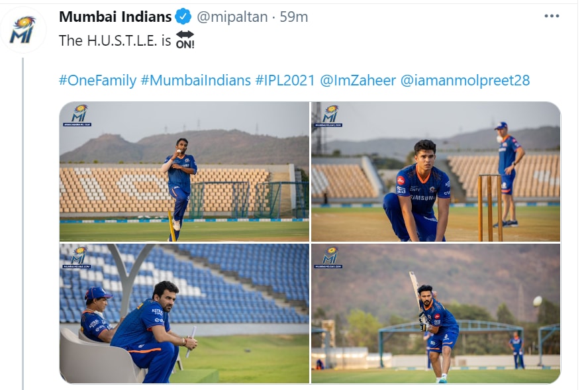The image size is (588, 390).
Task: Click the blue verified badge icon
Action: [x=183, y=17]
